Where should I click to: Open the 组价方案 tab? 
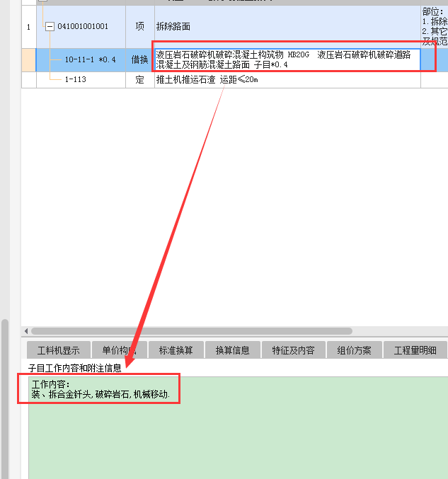click(354, 350)
